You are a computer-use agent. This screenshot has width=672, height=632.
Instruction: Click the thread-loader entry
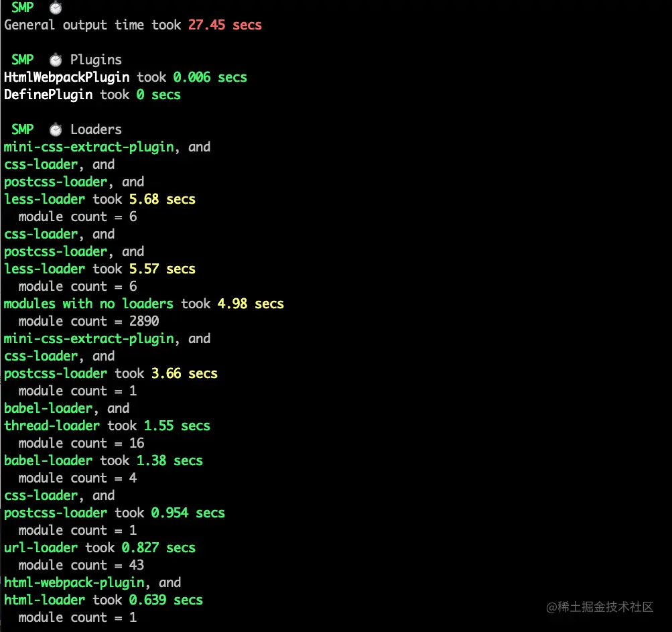click(x=52, y=426)
